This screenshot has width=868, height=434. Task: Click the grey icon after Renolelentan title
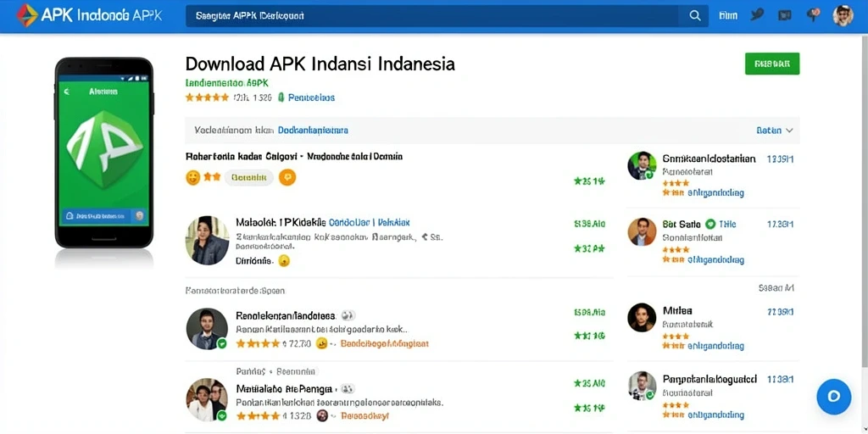click(348, 315)
